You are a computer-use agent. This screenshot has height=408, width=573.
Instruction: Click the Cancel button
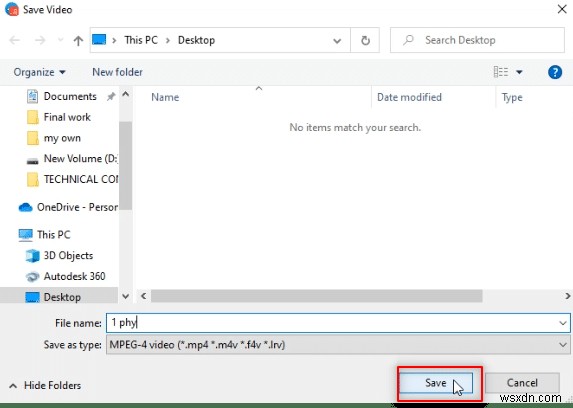[x=522, y=383]
